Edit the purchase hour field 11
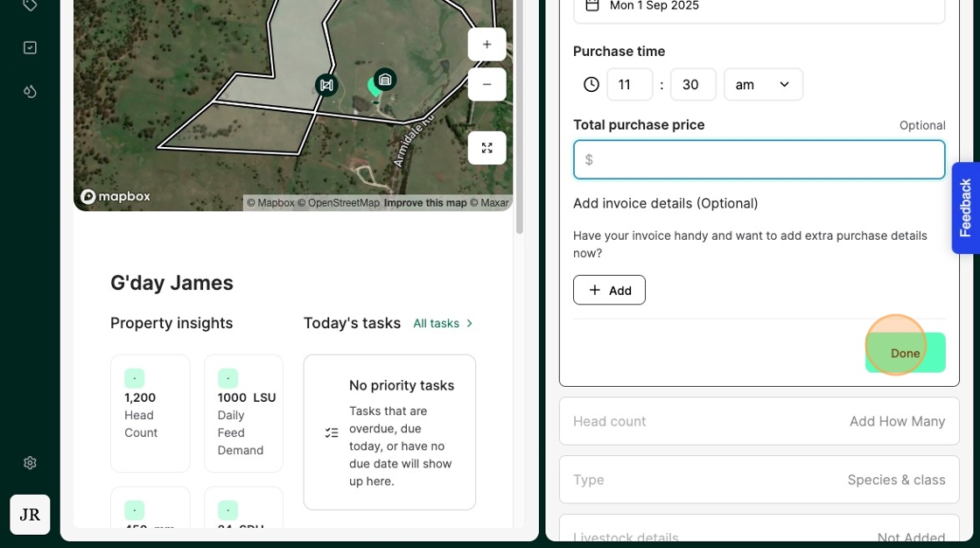 pyautogui.click(x=629, y=84)
